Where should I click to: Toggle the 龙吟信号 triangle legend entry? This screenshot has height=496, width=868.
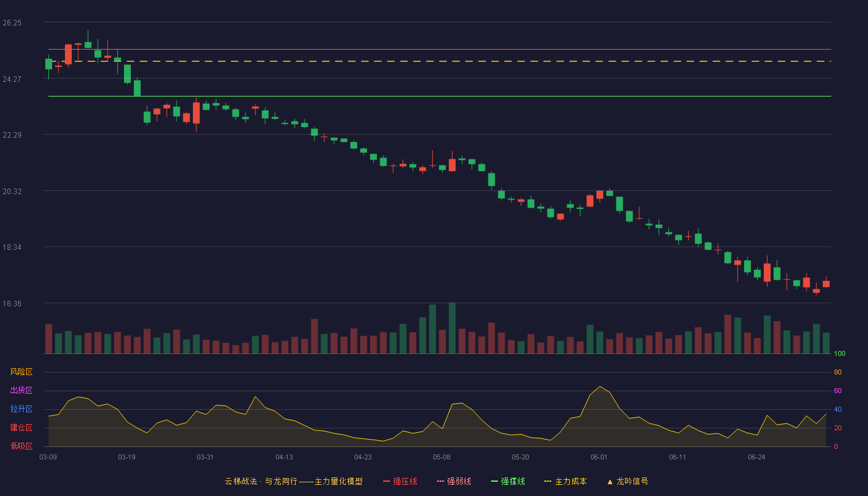coord(627,481)
